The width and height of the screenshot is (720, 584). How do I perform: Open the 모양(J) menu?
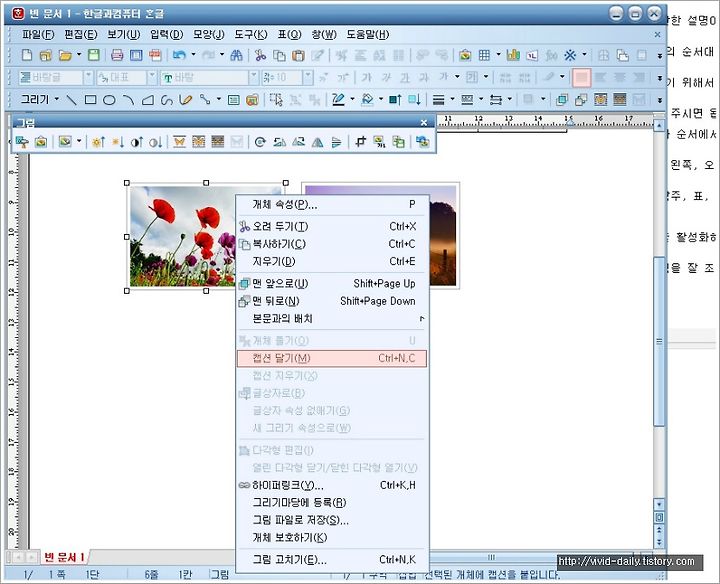tap(208, 34)
